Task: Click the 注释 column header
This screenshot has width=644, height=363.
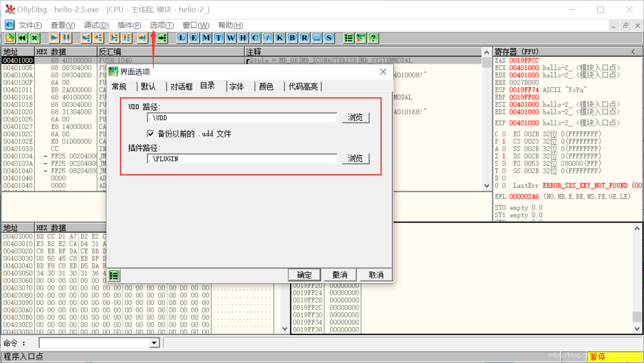Action: (363, 52)
